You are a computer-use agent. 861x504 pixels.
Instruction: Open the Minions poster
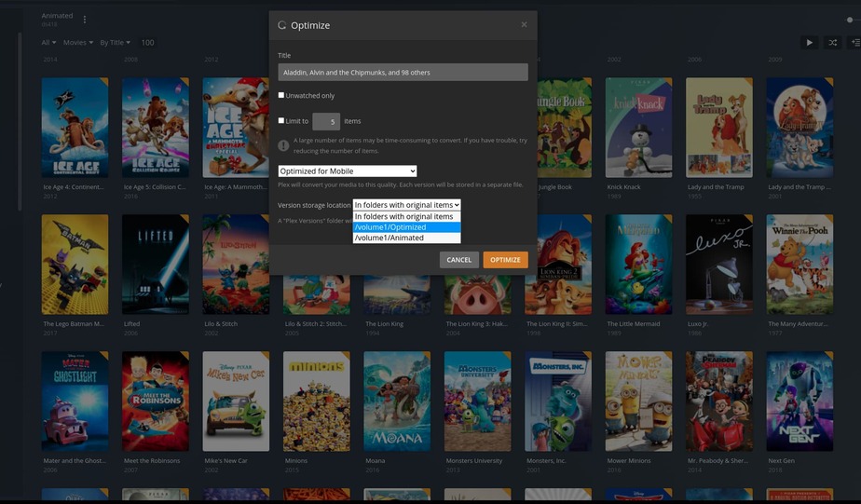[316, 402]
